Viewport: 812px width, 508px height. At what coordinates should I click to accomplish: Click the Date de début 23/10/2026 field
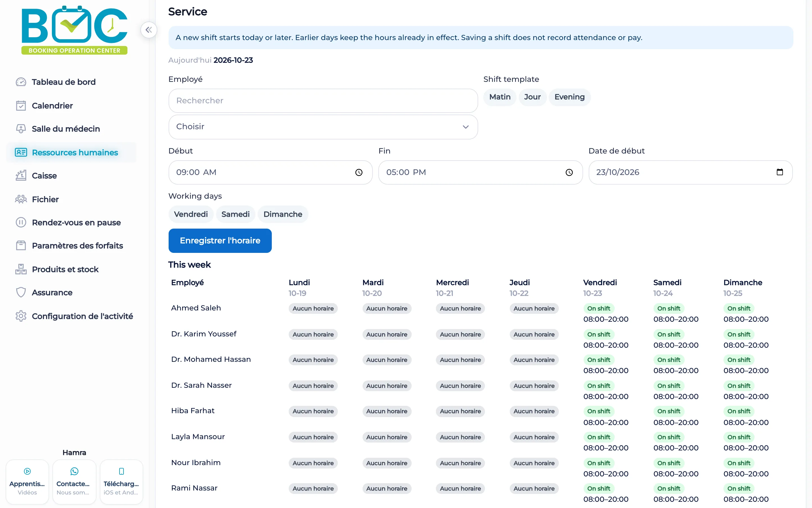[690, 172]
